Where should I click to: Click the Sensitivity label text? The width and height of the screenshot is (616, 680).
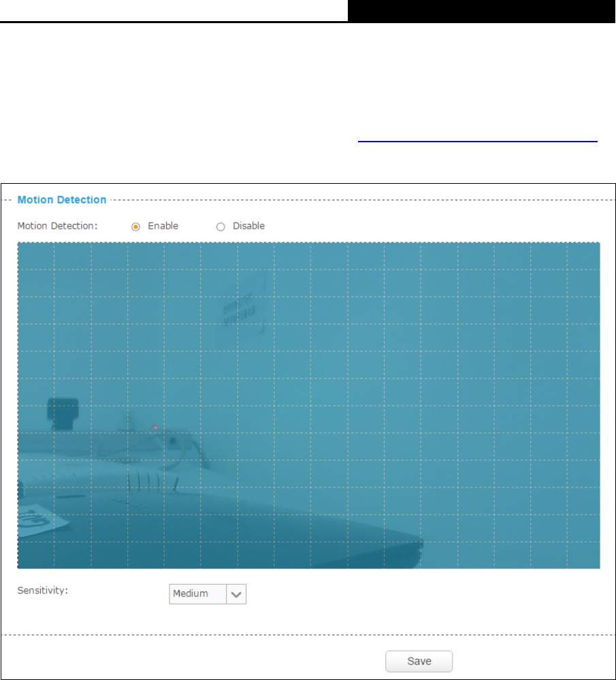pyautogui.click(x=42, y=591)
